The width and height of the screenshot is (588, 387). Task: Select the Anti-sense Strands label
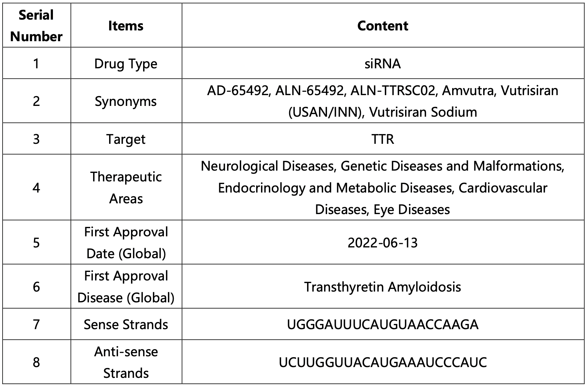click(126, 362)
